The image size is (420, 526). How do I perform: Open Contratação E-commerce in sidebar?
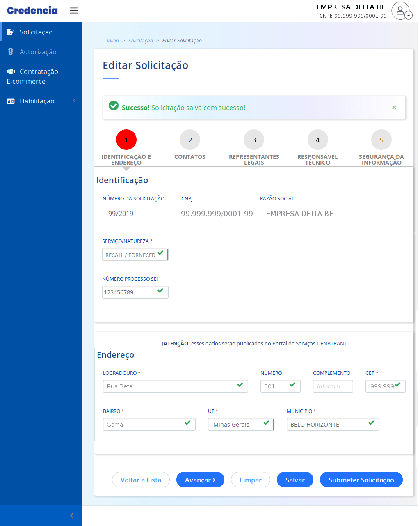coord(33,76)
